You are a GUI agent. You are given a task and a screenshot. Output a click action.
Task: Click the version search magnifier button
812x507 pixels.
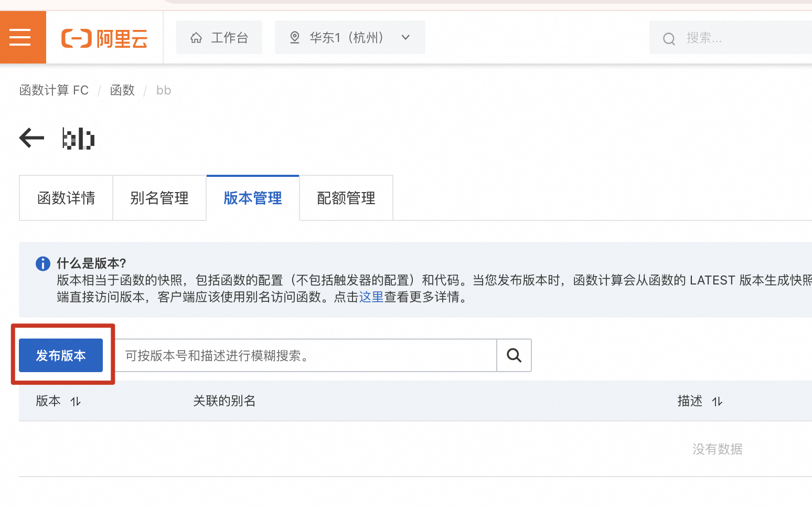click(x=514, y=355)
